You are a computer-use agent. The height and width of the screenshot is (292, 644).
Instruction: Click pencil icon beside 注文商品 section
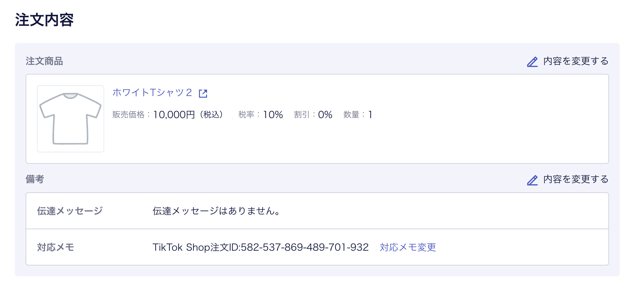click(x=532, y=62)
